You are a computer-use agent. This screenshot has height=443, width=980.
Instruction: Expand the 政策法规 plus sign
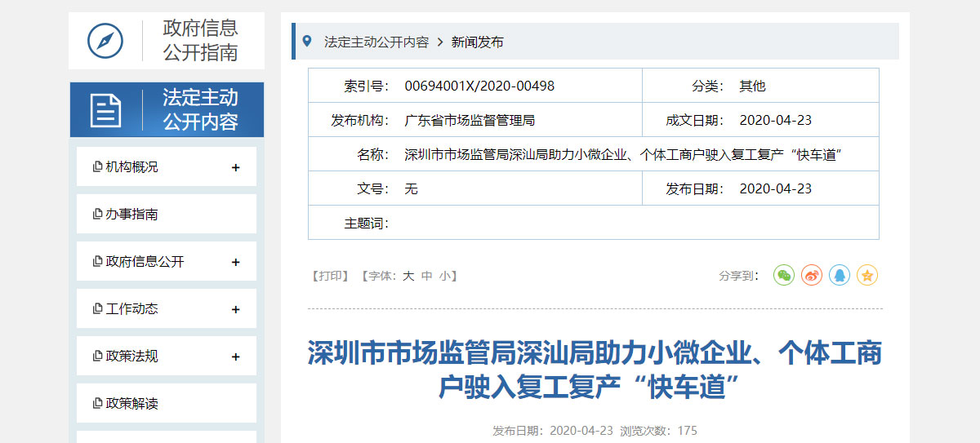pos(236,357)
